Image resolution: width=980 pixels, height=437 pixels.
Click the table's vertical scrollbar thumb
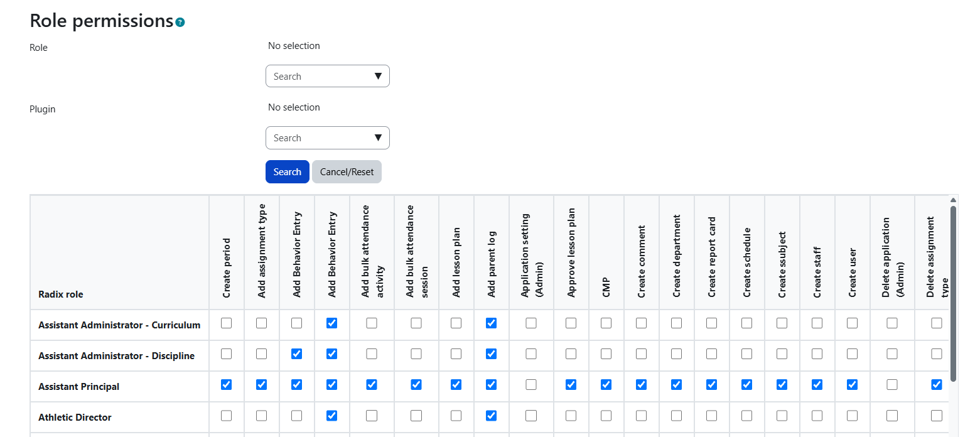point(953,293)
